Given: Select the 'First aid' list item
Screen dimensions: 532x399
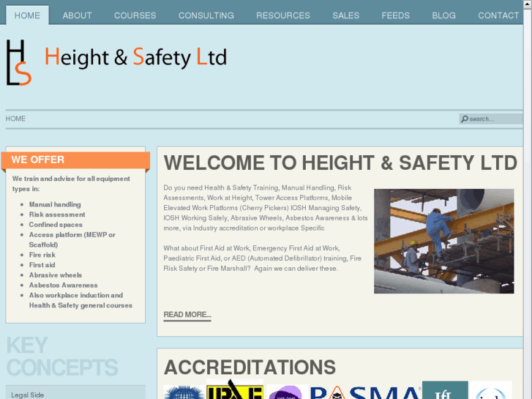Looking at the screenshot, I should [42, 265].
